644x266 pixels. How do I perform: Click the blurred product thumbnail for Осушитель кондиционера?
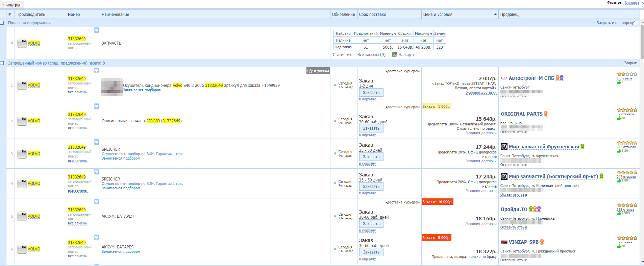coord(112,87)
